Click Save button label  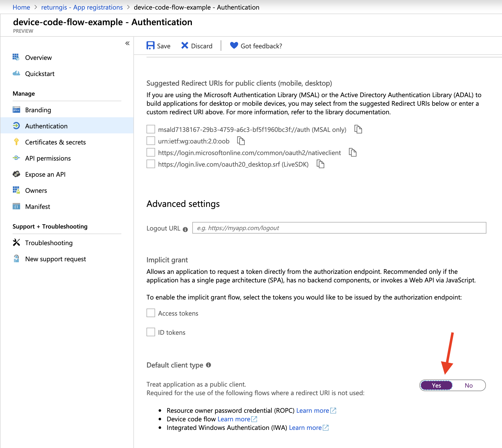coord(164,46)
